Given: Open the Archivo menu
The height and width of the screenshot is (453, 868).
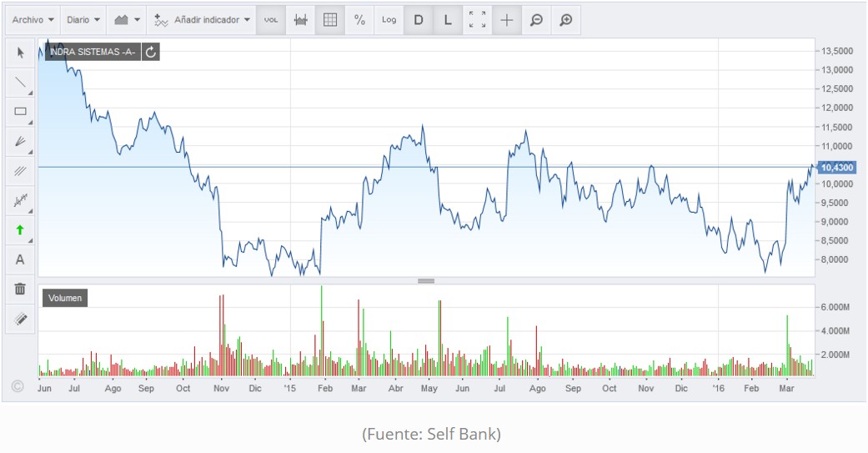Looking at the screenshot, I should (x=34, y=19).
